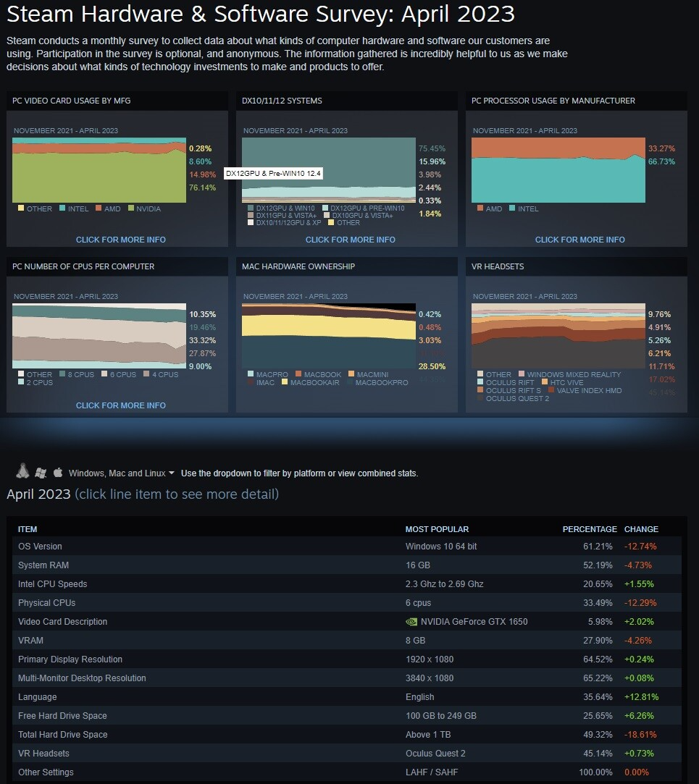
Task: Click the AMD legend swatch in processor chart
Action: (x=480, y=208)
